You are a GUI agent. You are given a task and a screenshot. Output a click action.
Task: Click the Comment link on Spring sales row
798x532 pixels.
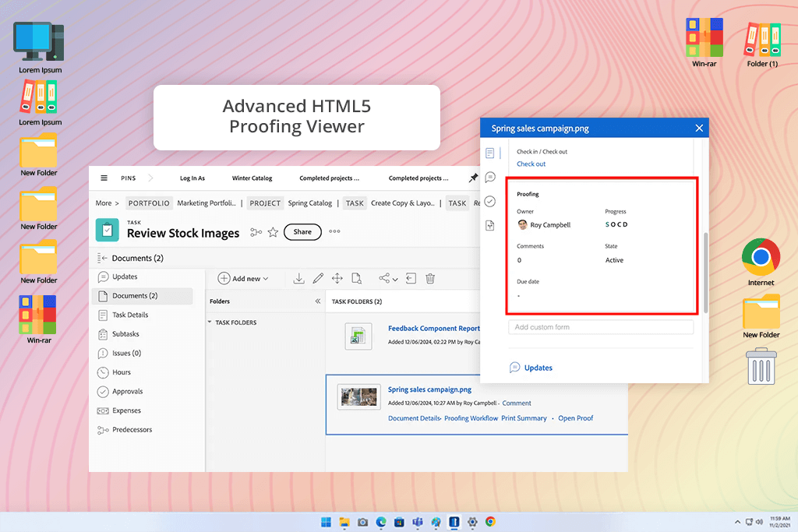517,403
